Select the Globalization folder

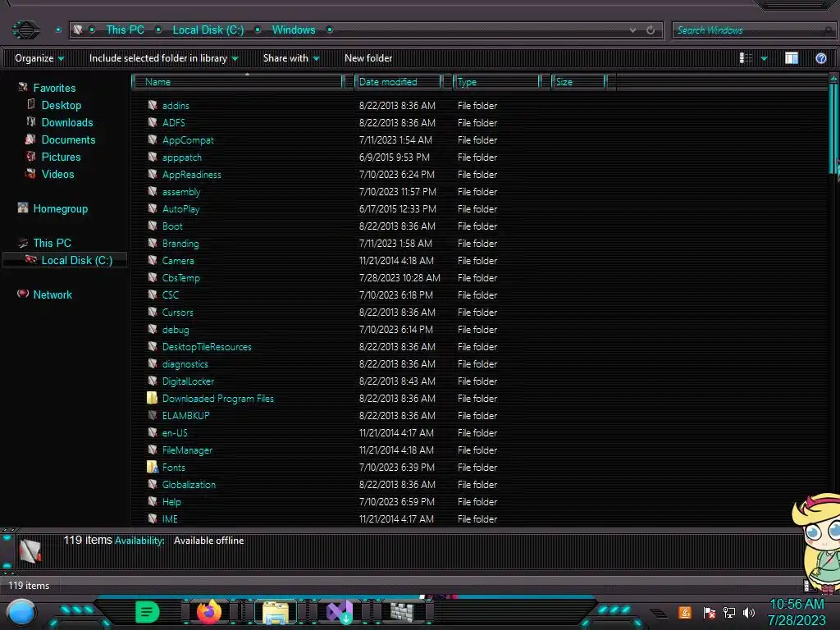click(x=189, y=484)
